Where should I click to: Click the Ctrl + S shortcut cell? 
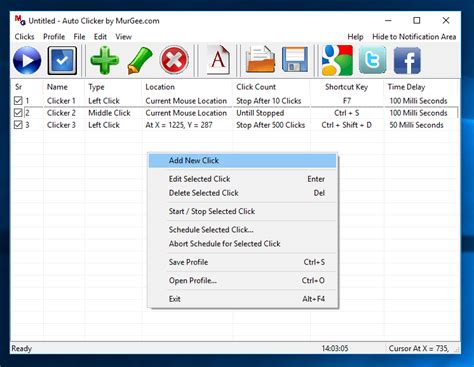[347, 113]
